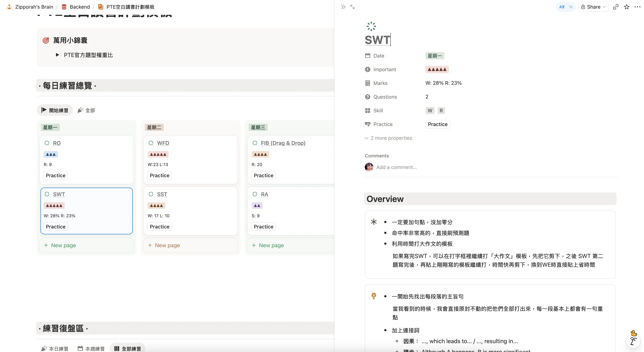Click Practice button on RO card
The width and height of the screenshot is (644, 352).
[x=55, y=176]
